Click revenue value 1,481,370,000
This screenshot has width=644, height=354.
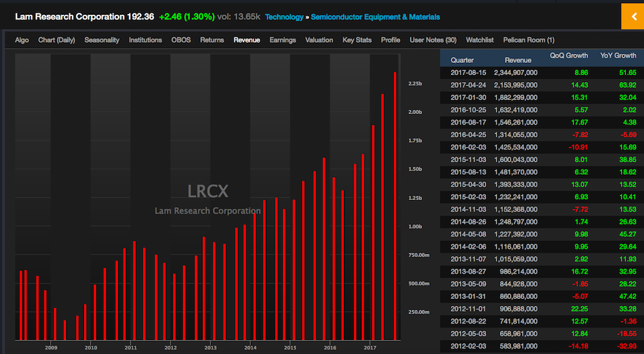point(516,172)
